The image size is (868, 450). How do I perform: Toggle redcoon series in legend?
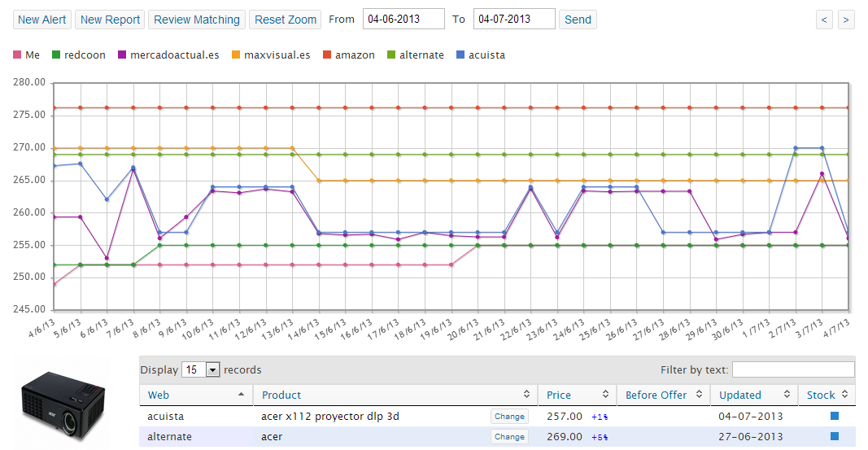pyautogui.click(x=79, y=55)
